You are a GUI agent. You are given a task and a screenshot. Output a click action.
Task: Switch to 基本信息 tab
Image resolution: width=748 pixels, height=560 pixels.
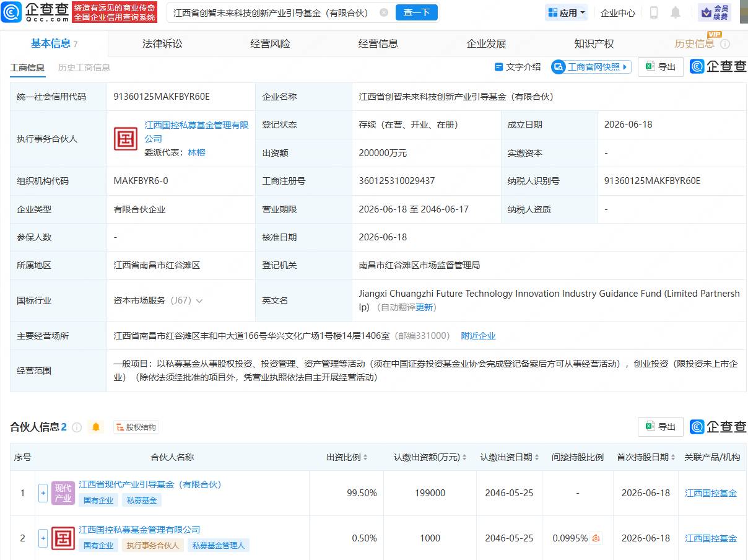54,43
